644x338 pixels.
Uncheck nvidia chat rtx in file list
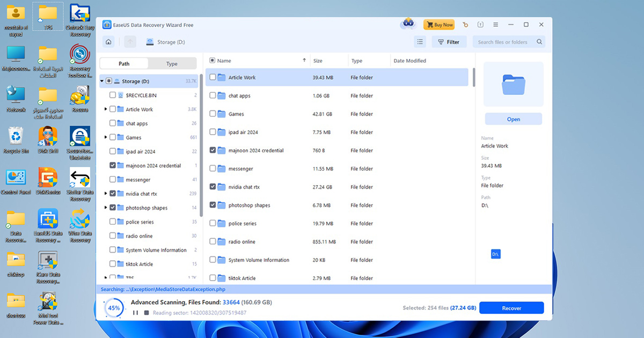[x=213, y=187]
